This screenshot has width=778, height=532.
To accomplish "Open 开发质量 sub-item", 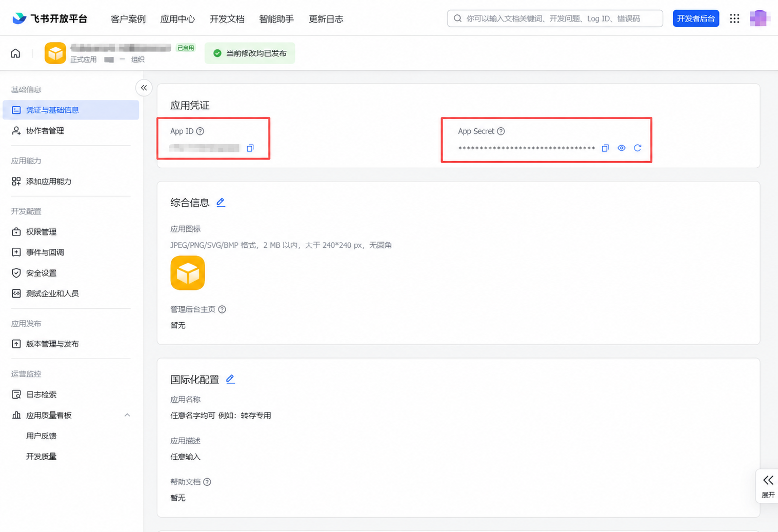I will point(42,456).
